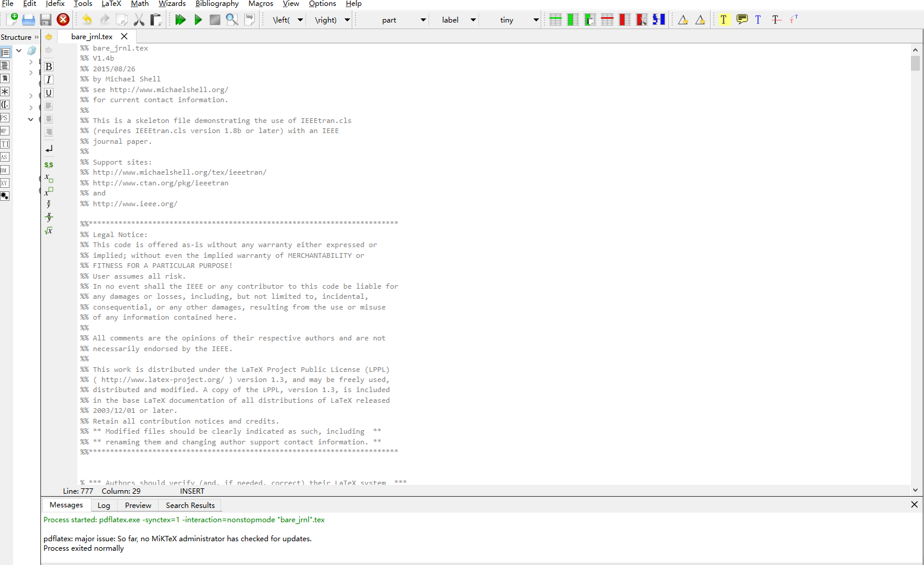Save the file with the floppy icon
This screenshot has width=924, height=565.
point(46,20)
